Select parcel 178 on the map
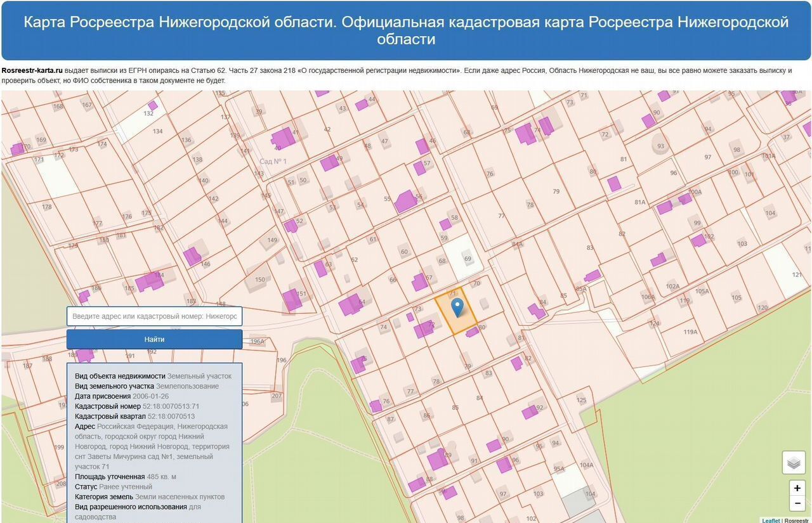The height and width of the screenshot is (523, 812). (46, 207)
